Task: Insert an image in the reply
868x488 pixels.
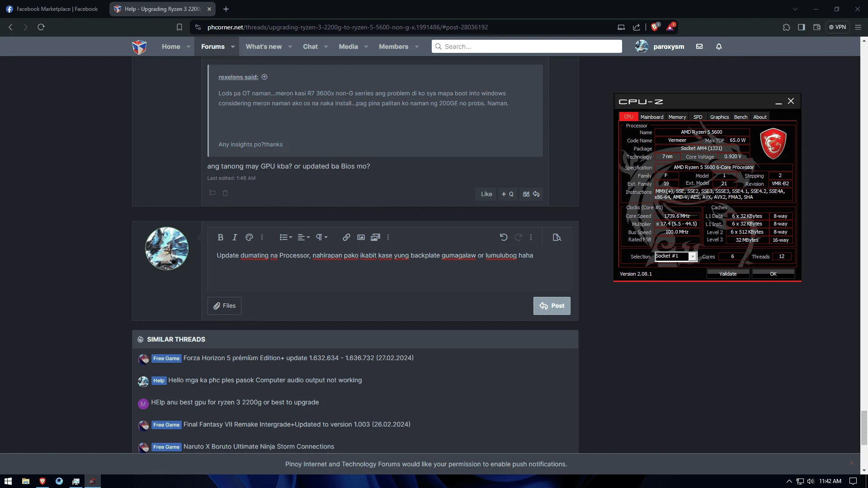Action: click(x=361, y=237)
